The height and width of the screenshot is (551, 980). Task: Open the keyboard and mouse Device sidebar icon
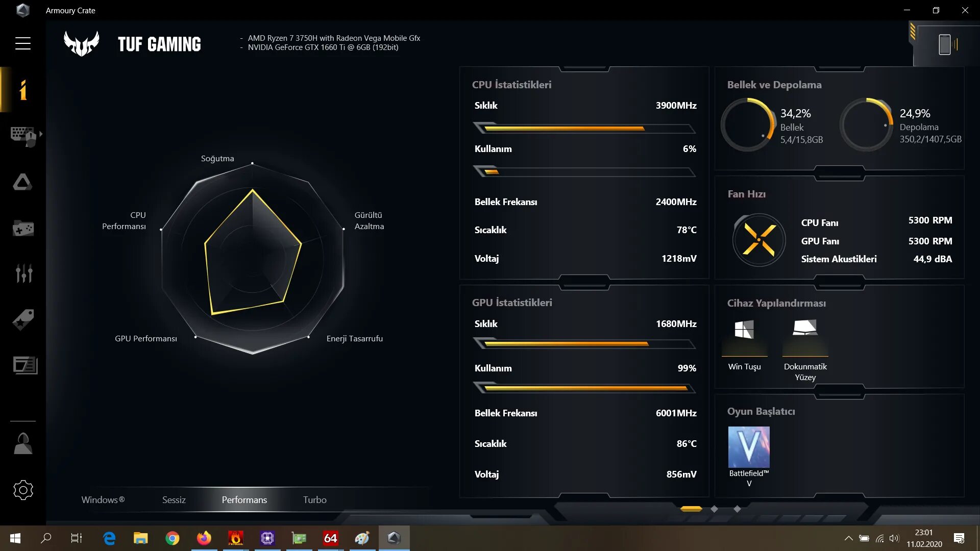pos(23,136)
